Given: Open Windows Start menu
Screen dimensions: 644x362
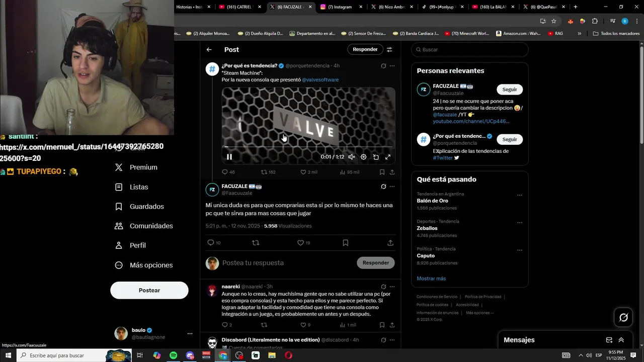Looking at the screenshot, I should pyautogui.click(x=8, y=355).
